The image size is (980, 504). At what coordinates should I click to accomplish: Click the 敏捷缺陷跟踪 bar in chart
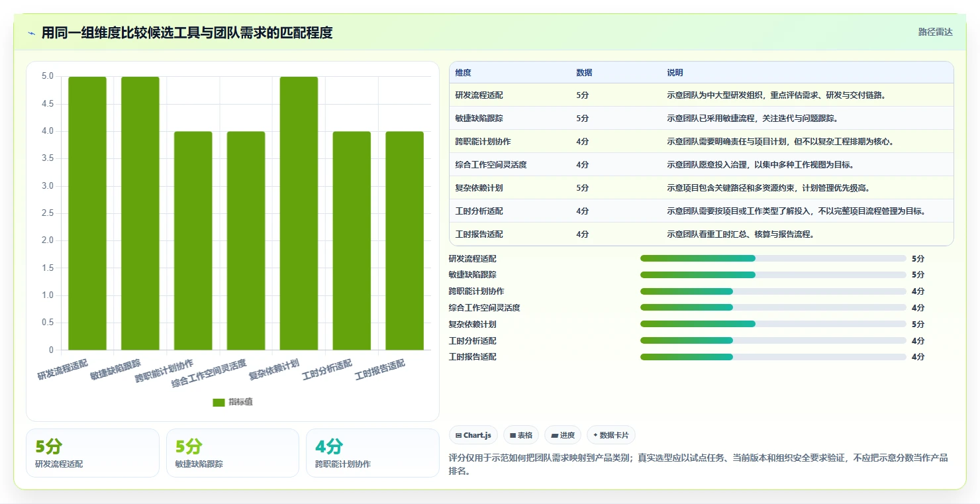pyautogui.click(x=140, y=213)
